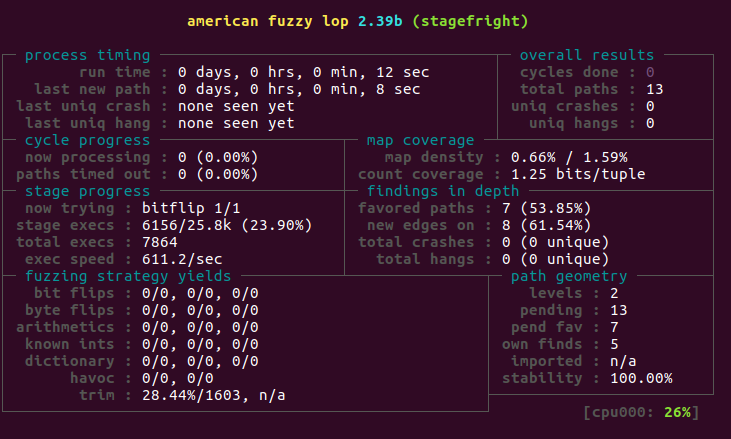The height and width of the screenshot is (439, 731).
Task: Select the 'map density' label
Action: click(434, 157)
